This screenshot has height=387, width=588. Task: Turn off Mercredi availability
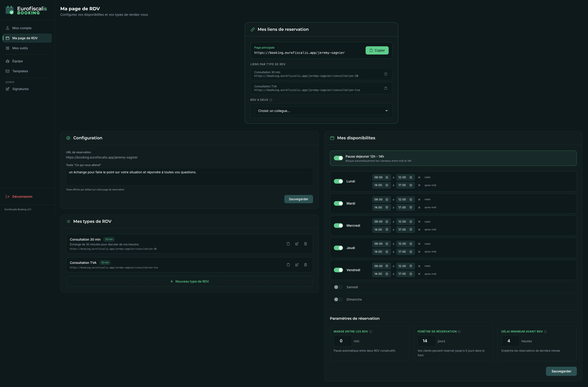click(x=338, y=225)
